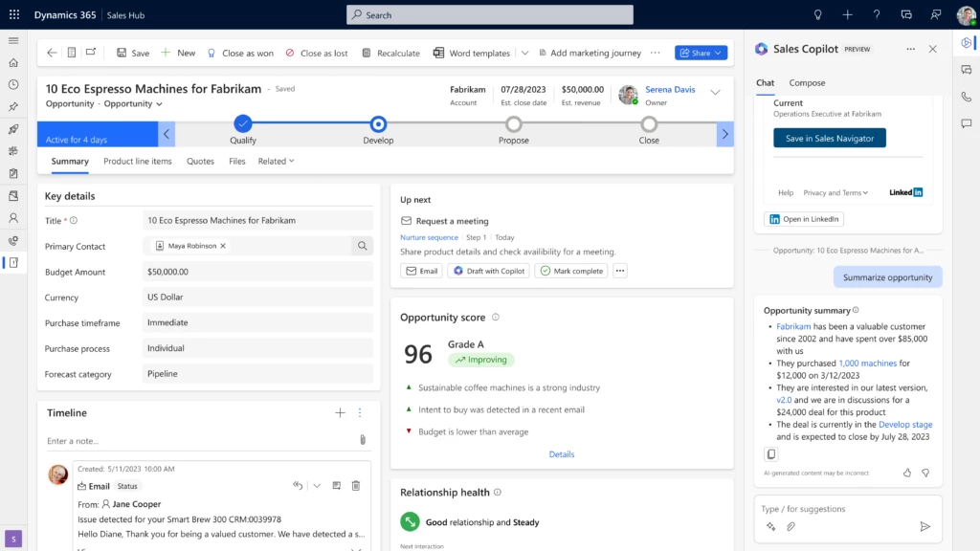Send a message in Sales Copilot chat
The height and width of the screenshot is (551, 980).
point(925,526)
